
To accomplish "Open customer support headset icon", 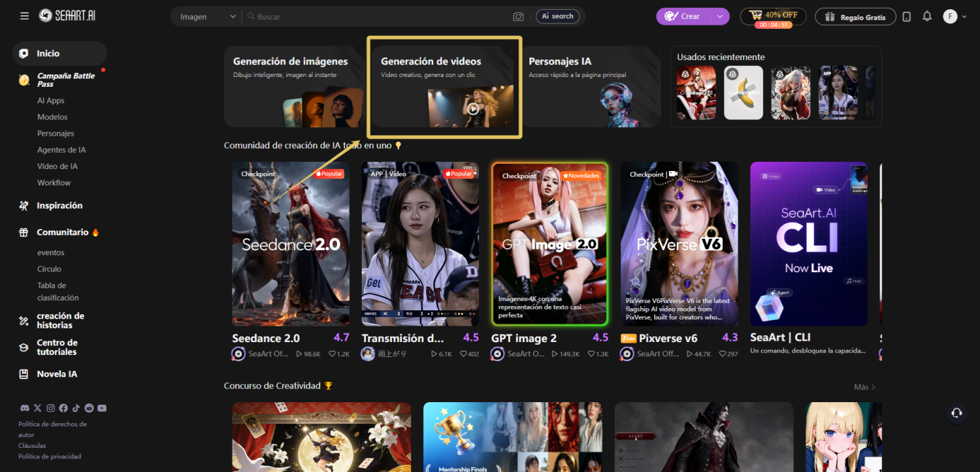I will (x=956, y=413).
